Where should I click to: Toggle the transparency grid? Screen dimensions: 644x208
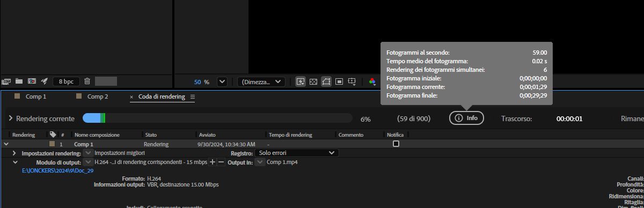pyautogui.click(x=313, y=81)
